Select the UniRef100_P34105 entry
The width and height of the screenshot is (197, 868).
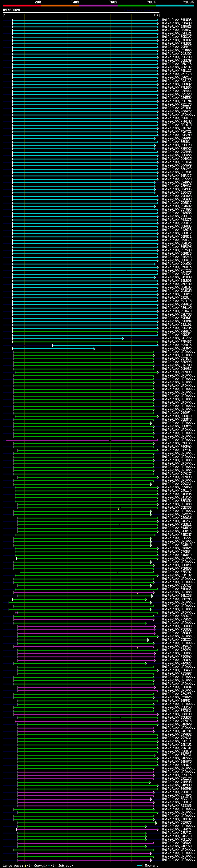click(x=177, y=308)
